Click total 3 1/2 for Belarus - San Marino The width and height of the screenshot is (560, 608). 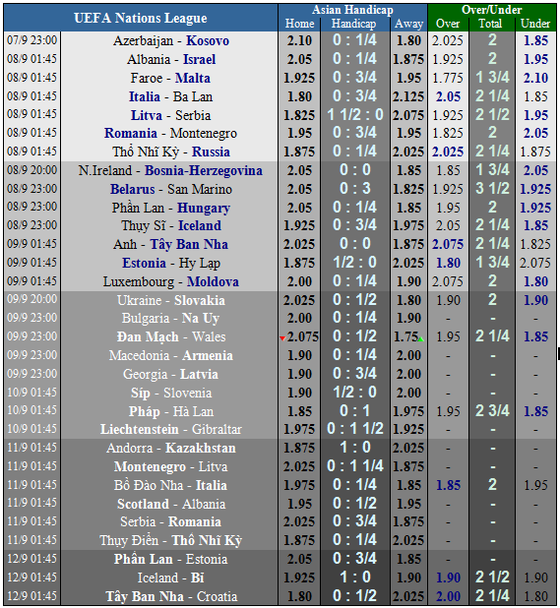click(492, 189)
